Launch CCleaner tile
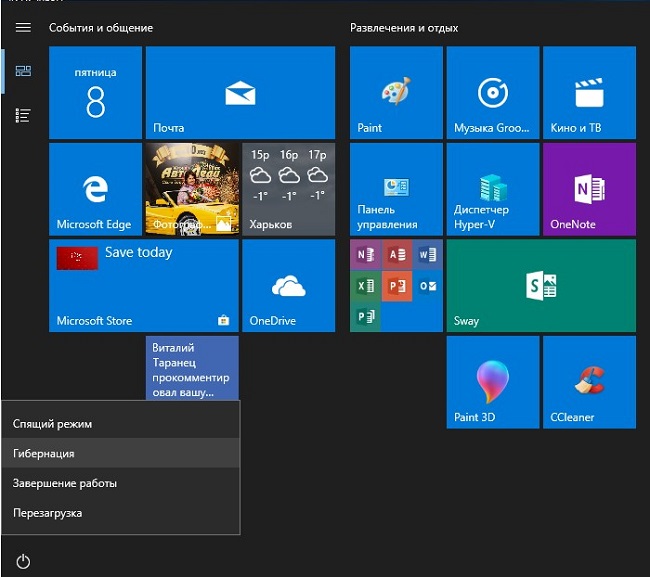 [x=589, y=382]
